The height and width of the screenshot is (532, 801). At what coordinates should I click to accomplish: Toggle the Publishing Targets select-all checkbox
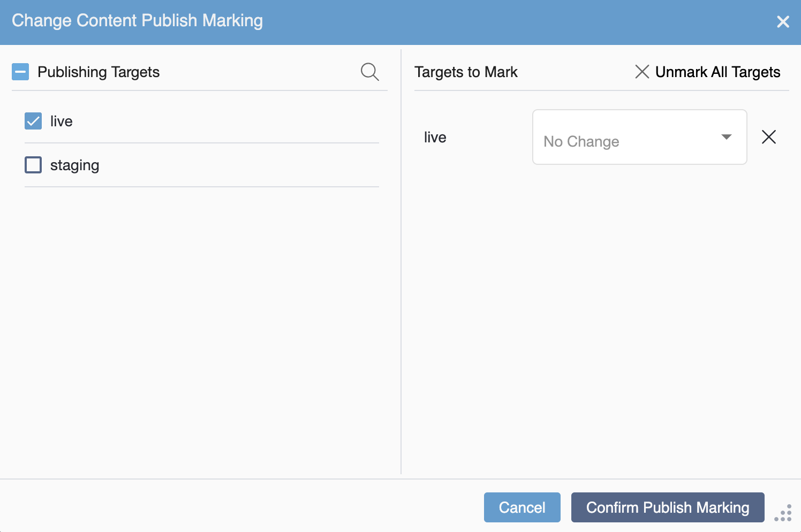pos(20,72)
